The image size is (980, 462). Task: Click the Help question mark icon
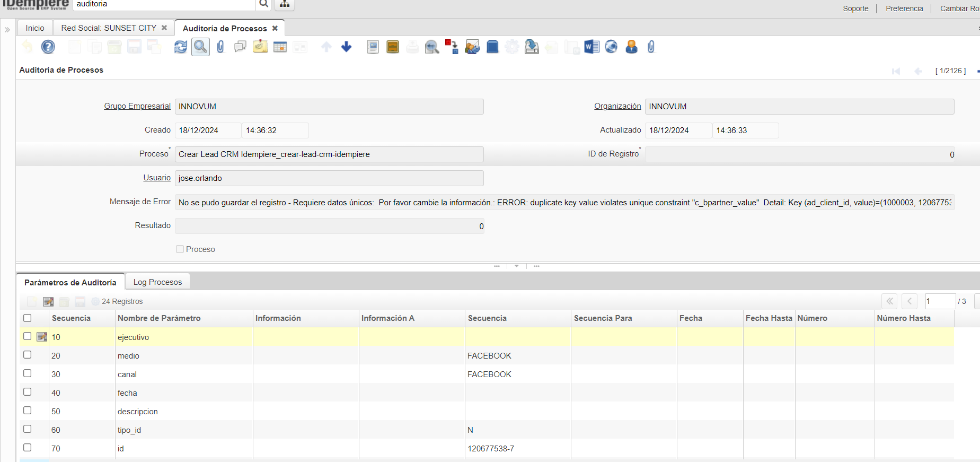(x=48, y=47)
